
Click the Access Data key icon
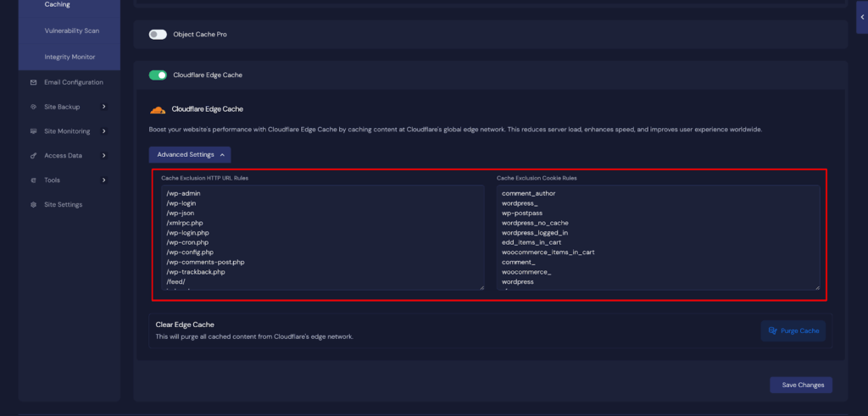pos(33,156)
